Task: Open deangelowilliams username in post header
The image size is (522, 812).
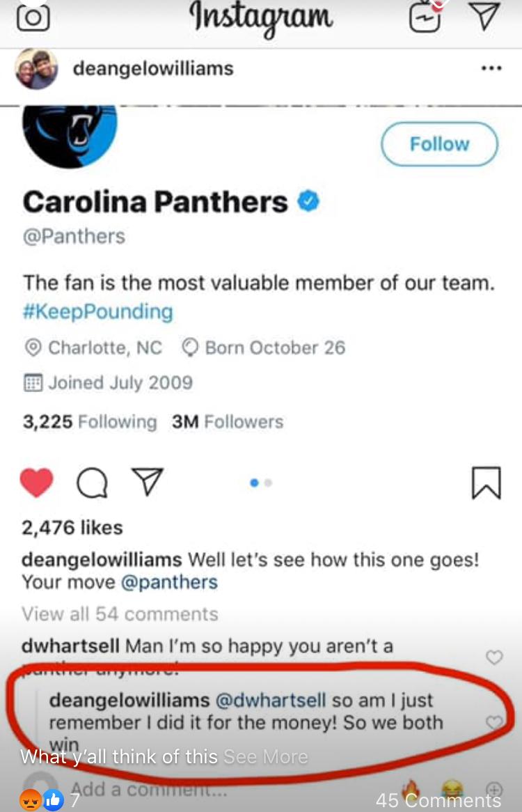Action: [153, 69]
